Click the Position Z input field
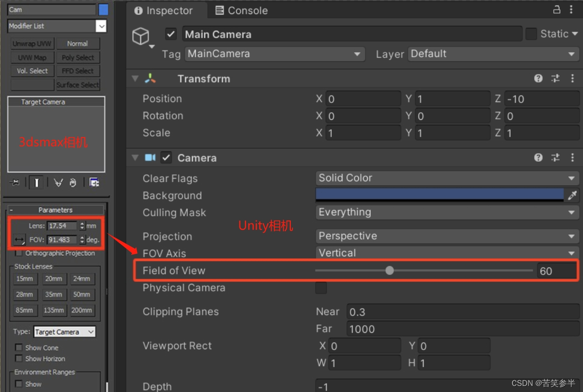 (x=542, y=99)
